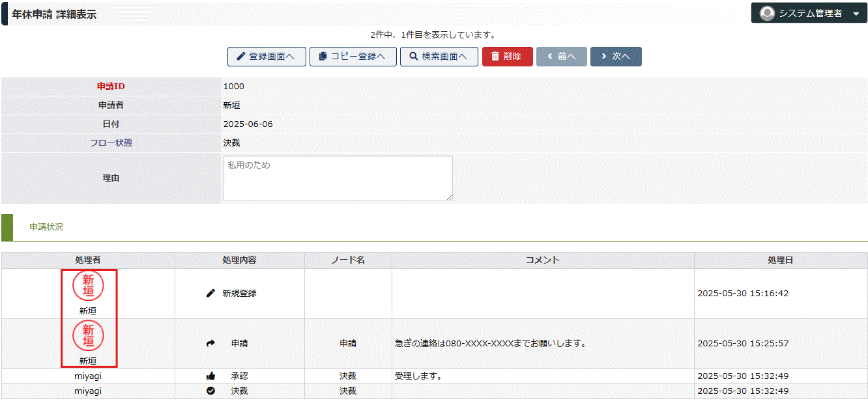Click the right chevron on 次へ button
868x403 pixels.
coord(604,57)
